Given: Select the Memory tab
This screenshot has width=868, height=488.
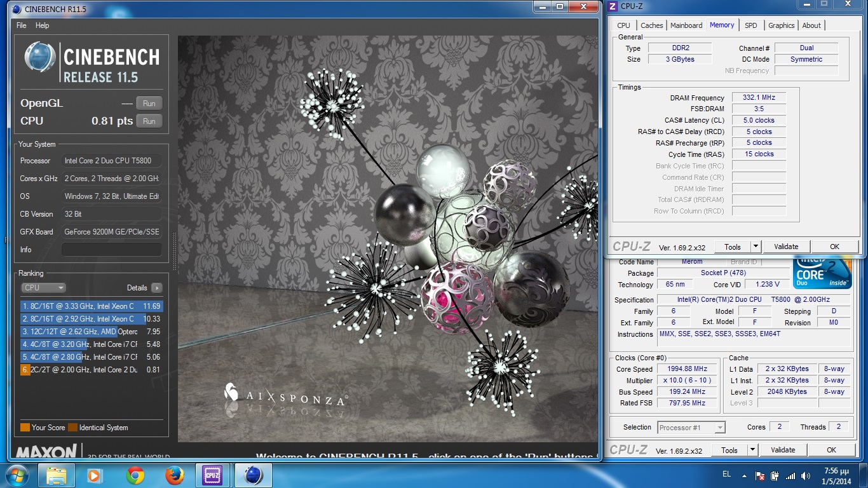Looking at the screenshot, I should pos(722,25).
